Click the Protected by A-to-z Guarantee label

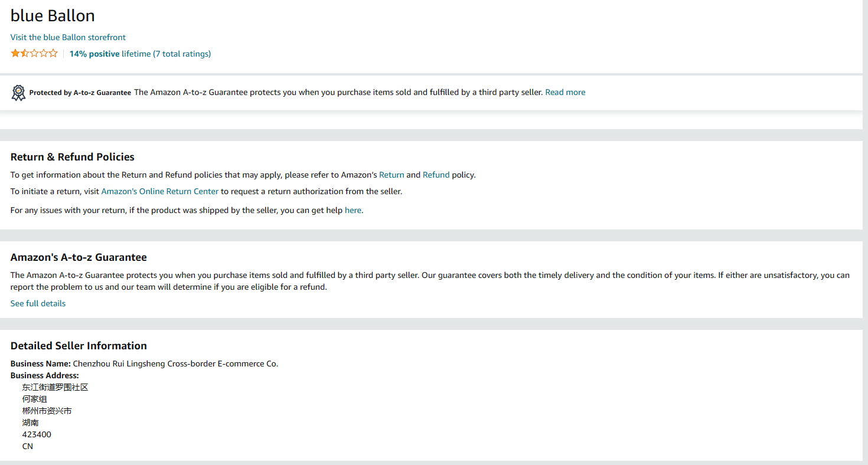[80, 93]
